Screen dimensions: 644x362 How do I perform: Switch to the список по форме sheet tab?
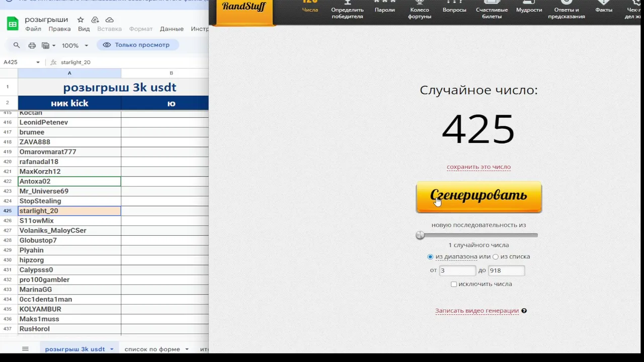pos(152,349)
